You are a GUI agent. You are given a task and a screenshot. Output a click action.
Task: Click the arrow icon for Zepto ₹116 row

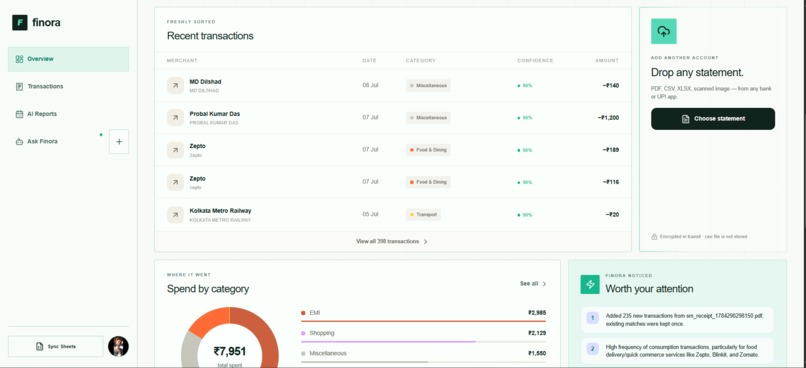pyautogui.click(x=175, y=182)
